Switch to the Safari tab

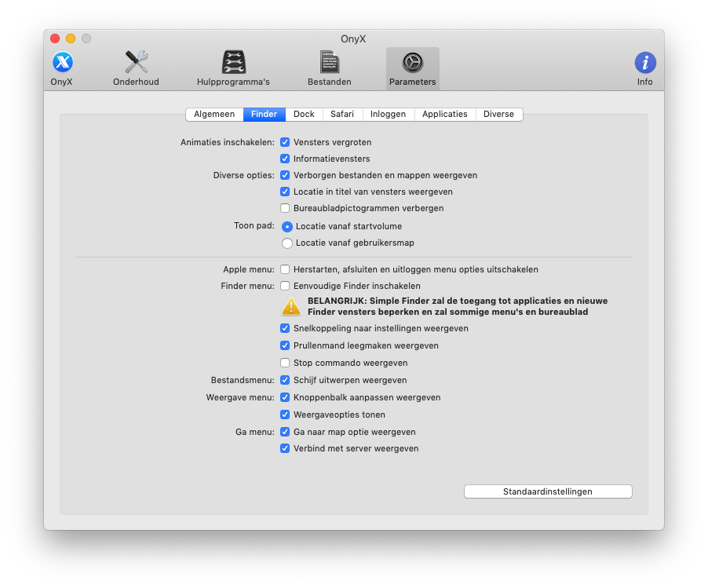click(342, 115)
